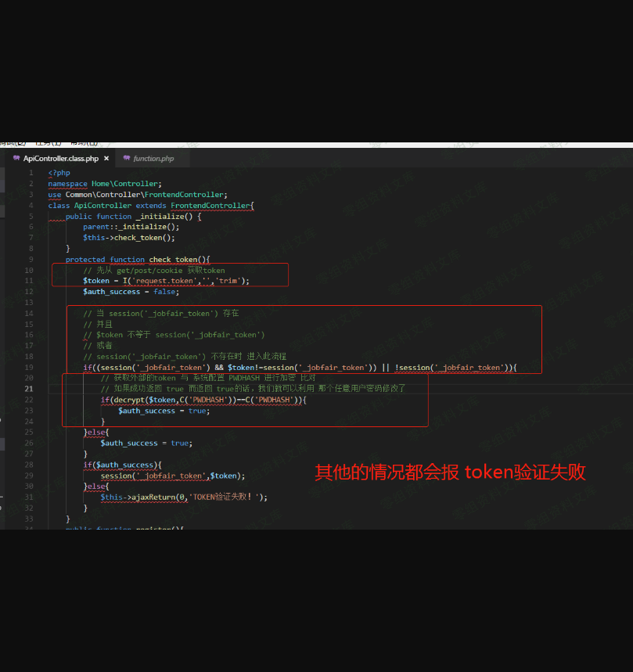The height and width of the screenshot is (672, 633).
Task: Click the '<?php' opening tag
Action: pyautogui.click(x=59, y=173)
